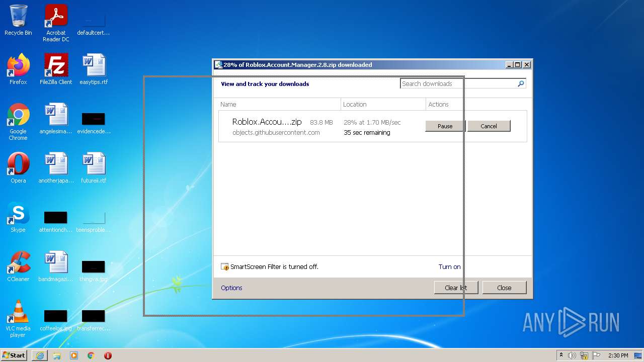Sort downloads by Location column
Screen dimensions: 644x362
tap(383, 104)
